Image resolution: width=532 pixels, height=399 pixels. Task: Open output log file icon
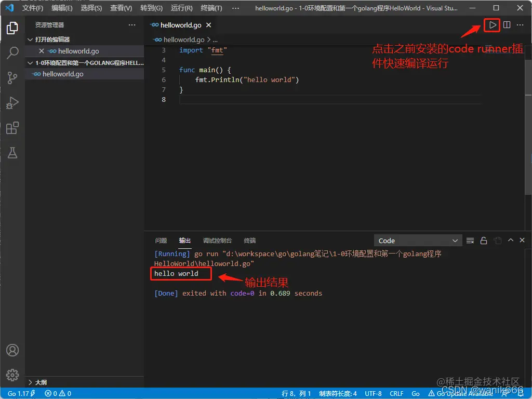(x=497, y=241)
